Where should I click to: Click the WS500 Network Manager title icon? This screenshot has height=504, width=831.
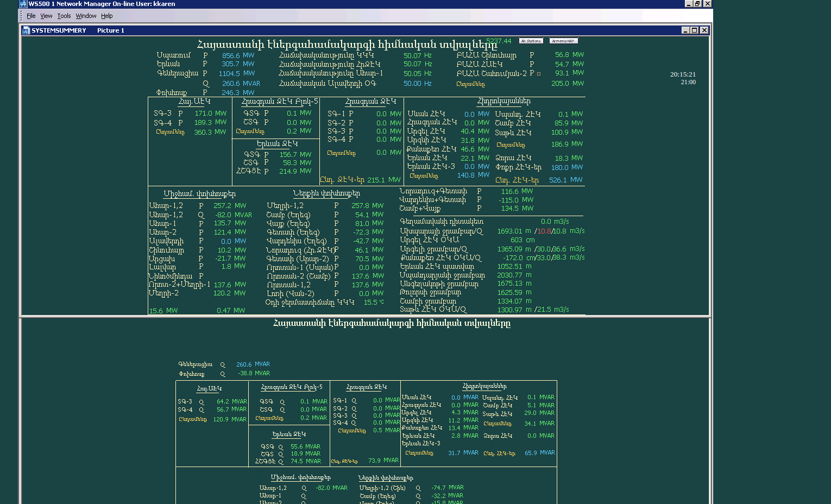point(23,4)
